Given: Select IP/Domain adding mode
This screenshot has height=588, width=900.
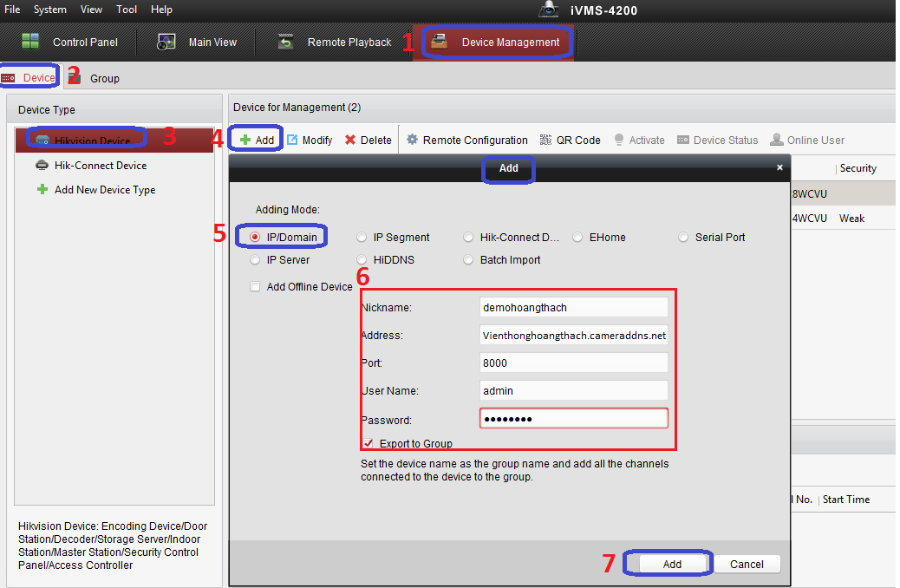Looking at the screenshot, I should pyautogui.click(x=256, y=237).
